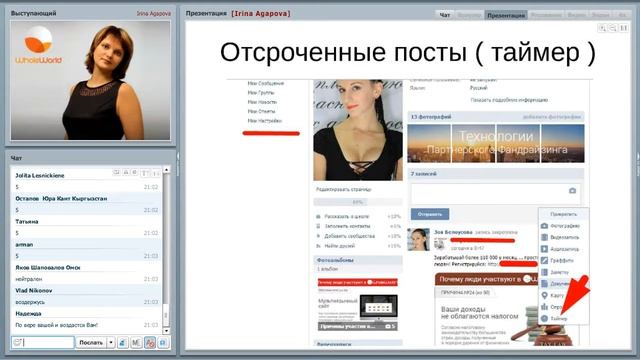Click the Мои Настройки link in slide sidebar
This screenshot has width=640, height=360.
tap(264, 121)
